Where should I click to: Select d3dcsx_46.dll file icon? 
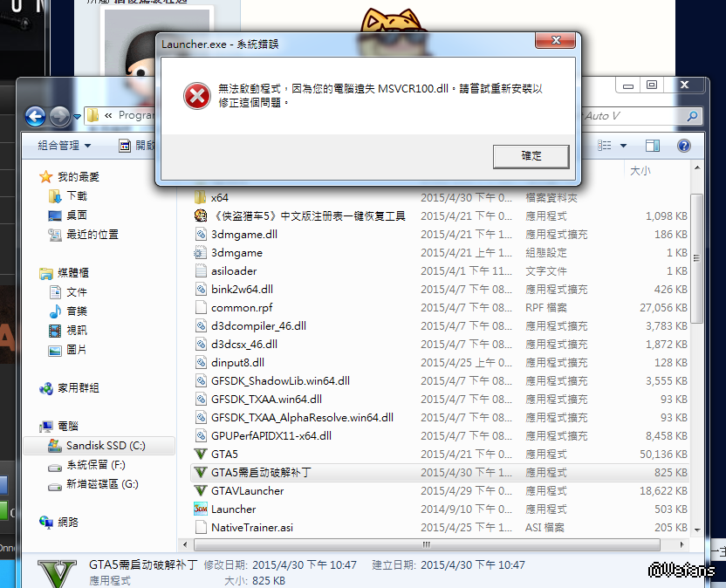(201, 345)
